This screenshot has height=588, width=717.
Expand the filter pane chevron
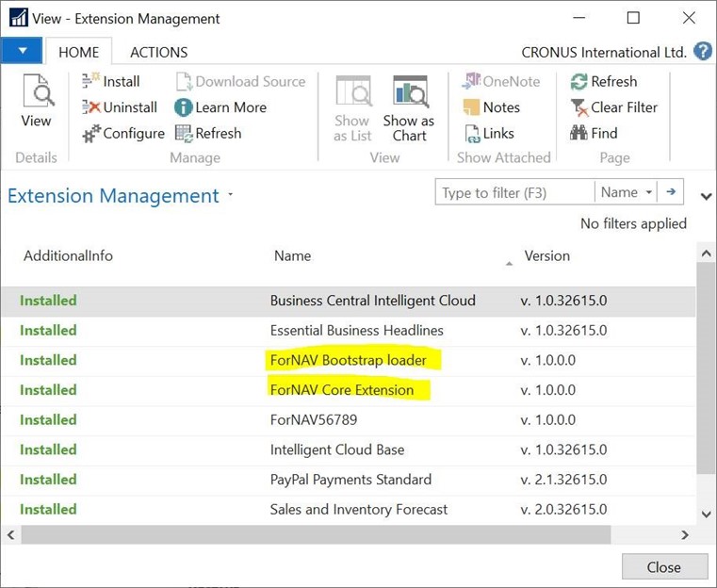coord(706,197)
